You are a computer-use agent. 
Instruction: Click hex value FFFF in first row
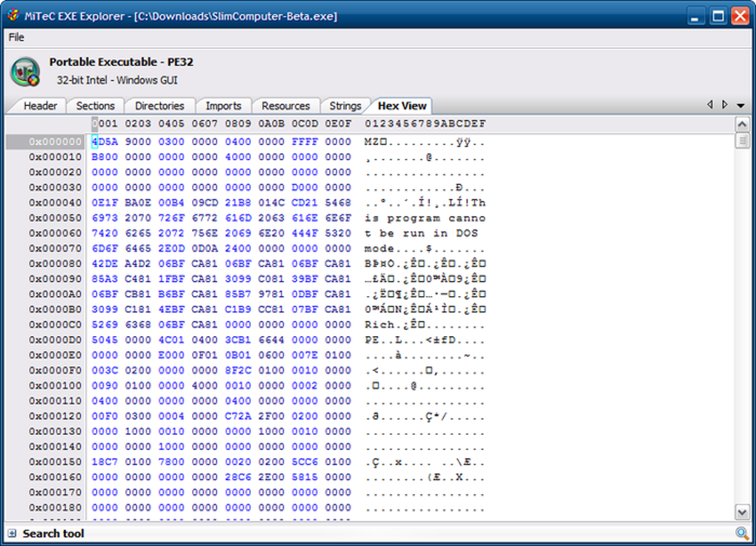tap(305, 142)
